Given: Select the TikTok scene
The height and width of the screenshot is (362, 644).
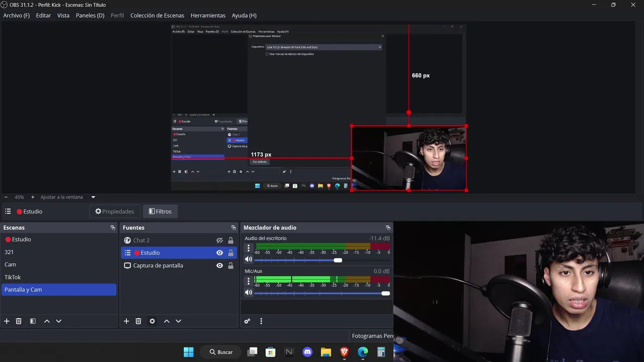Looking at the screenshot, I should tap(59, 277).
